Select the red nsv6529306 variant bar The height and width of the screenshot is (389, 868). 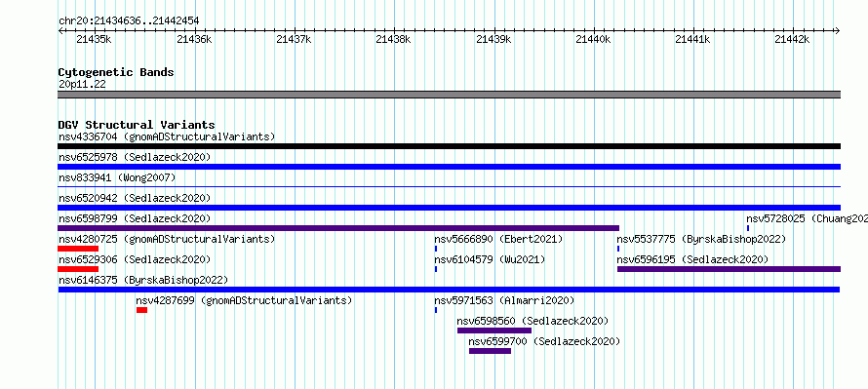78,269
